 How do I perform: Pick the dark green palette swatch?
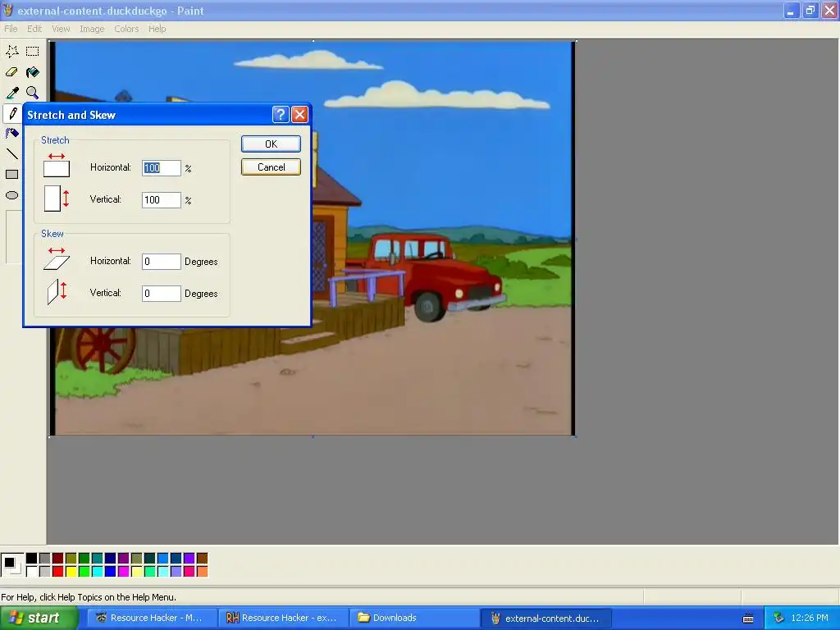point(84,558)
